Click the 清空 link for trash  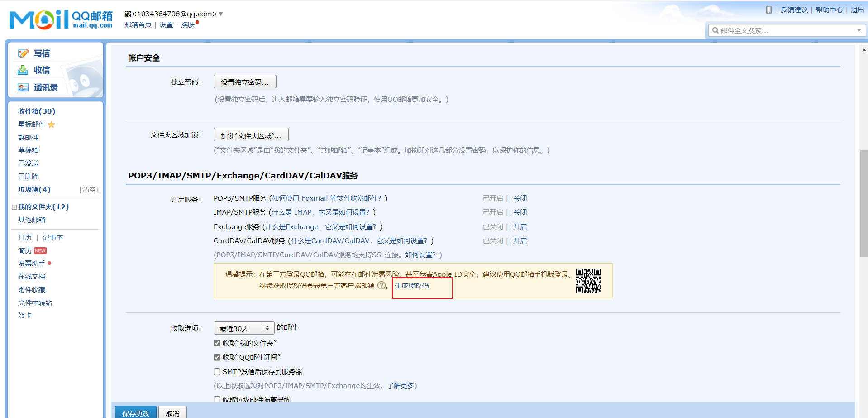point(89,190)
